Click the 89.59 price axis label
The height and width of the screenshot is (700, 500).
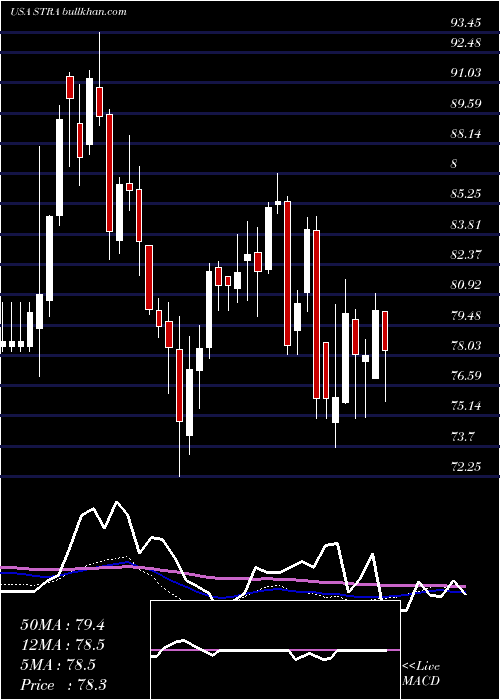click(x=466, y=104)
